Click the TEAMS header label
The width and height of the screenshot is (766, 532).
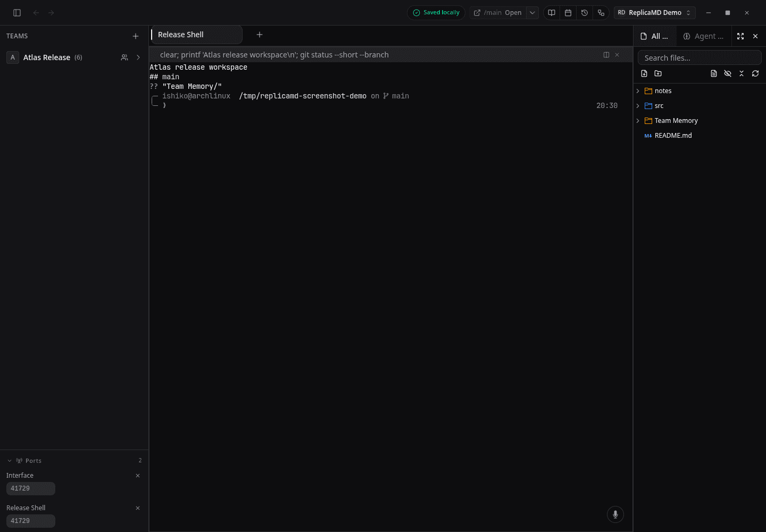coord(17,36)
